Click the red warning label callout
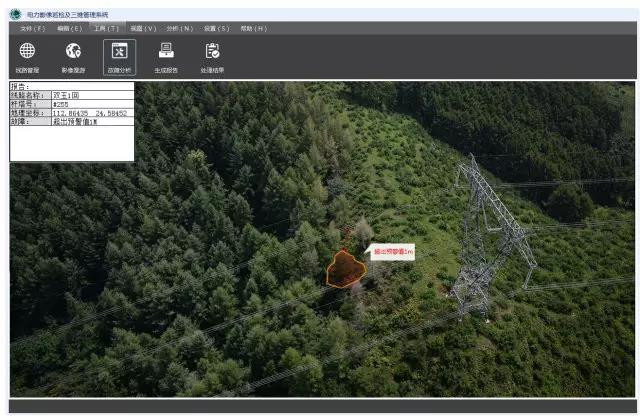The image size is (640, 416). pyautogui.click(x=393, y=252)
